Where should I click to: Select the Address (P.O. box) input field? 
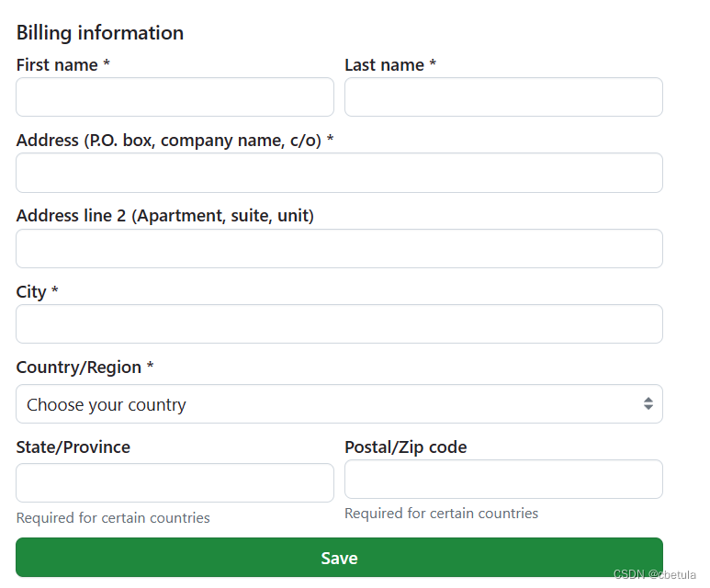click(339, 173)
